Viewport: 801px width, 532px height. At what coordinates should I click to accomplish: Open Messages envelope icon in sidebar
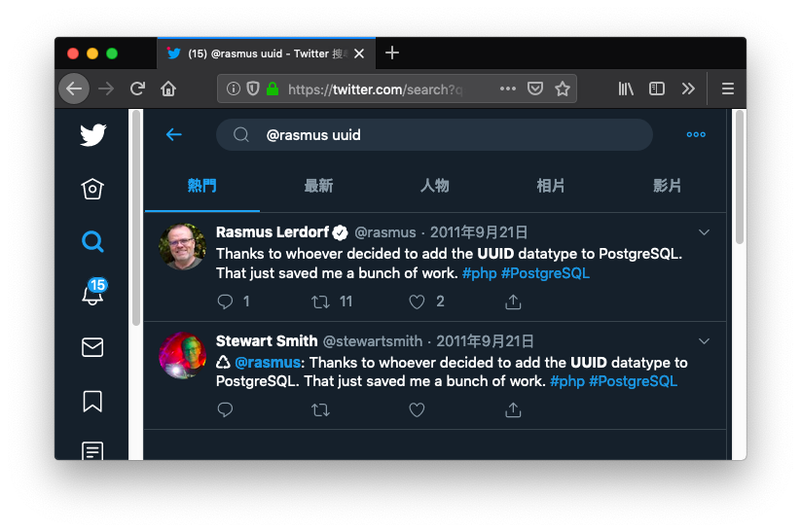[x=92, y=347]
